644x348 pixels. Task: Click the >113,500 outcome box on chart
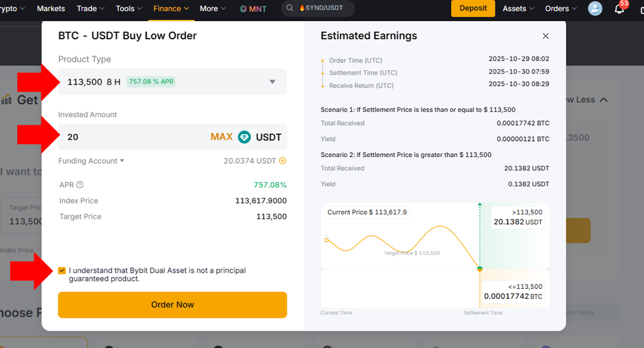(518, 217)
